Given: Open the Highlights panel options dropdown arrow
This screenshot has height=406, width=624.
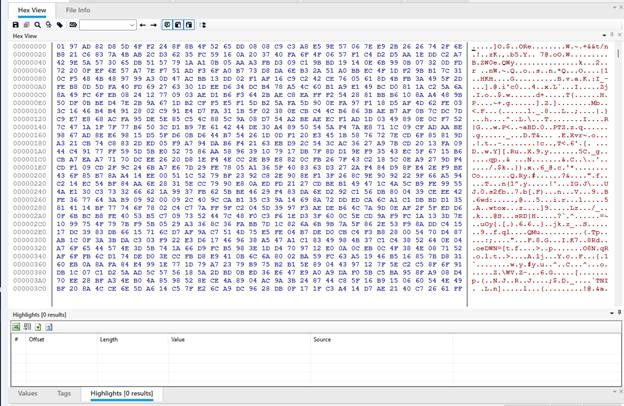Looking at the screenshot, I should (x=612, y=314).
